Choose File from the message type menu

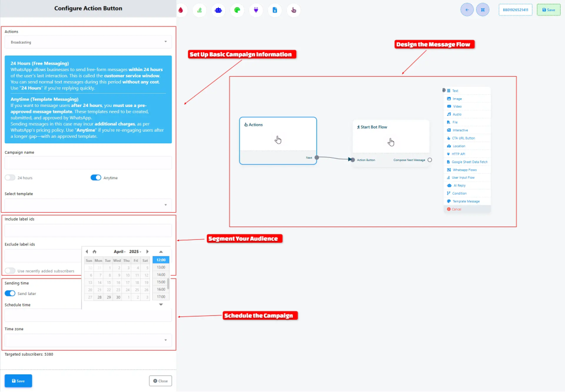(x=467, y=122)
